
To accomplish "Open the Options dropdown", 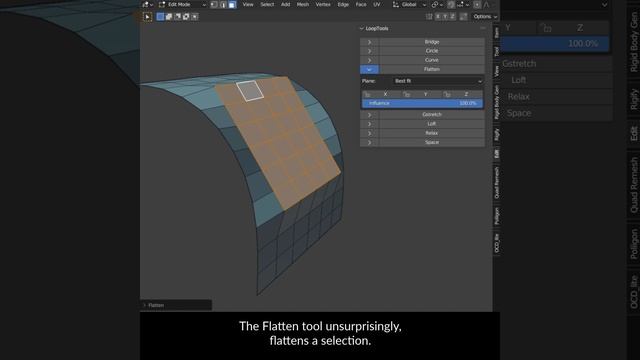I will [x=484, y=16].
